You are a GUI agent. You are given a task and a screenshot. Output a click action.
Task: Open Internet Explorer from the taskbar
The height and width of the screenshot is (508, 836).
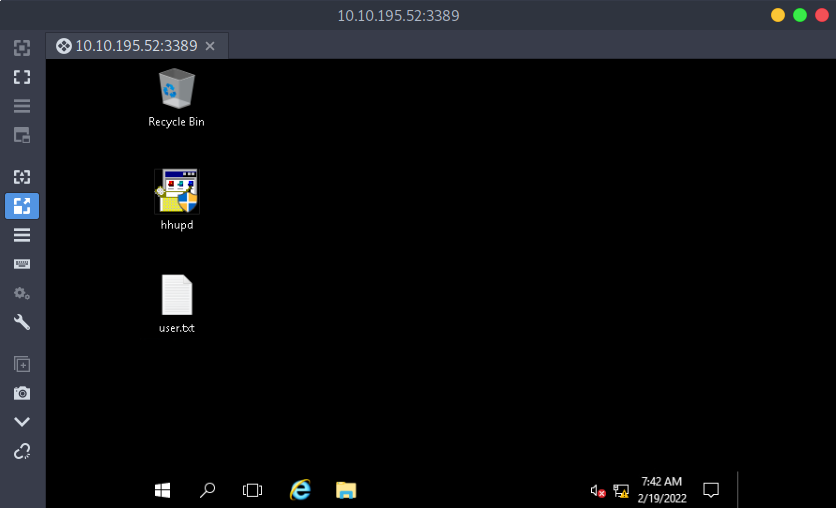tap(299, 490)
